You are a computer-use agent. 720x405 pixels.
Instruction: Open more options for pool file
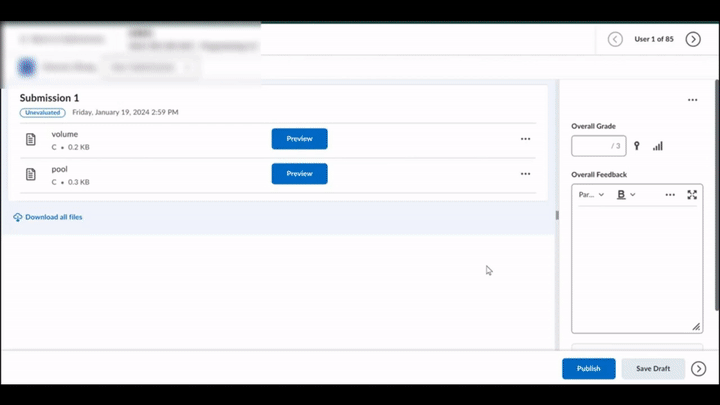coord(525,174)
